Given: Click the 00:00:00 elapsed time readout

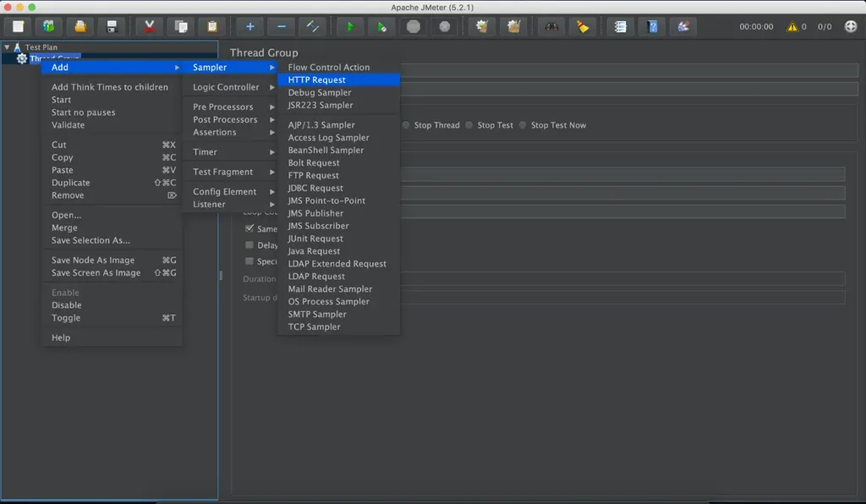Looking at the screenshot, I should click(756, 26).
